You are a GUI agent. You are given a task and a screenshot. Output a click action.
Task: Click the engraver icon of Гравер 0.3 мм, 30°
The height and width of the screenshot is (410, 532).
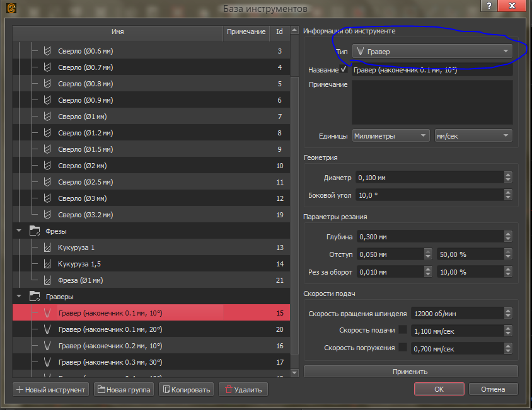47,362
